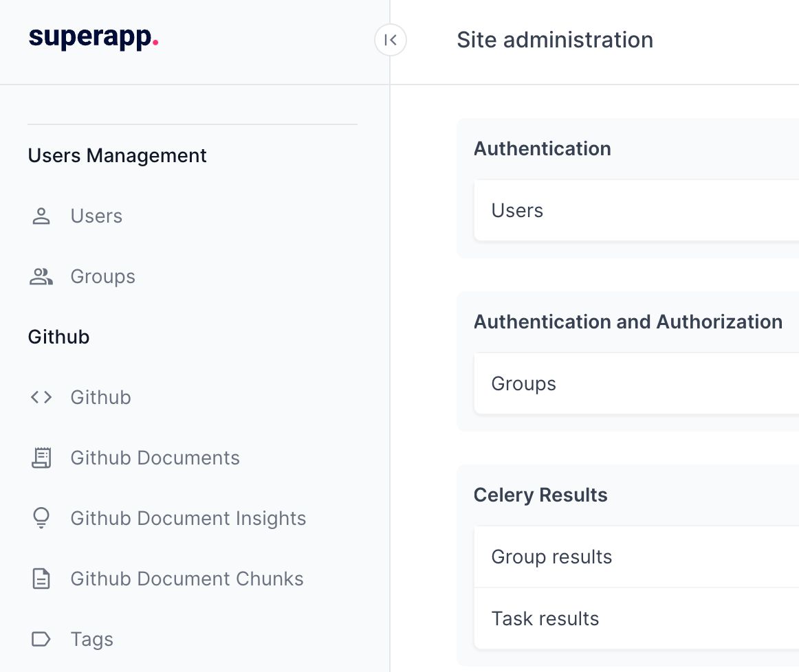The width and height of the screenshot is (799, 672).
Task: Open the Users model under Authentication
Action: pyautogui.click(x=516, y=210)
